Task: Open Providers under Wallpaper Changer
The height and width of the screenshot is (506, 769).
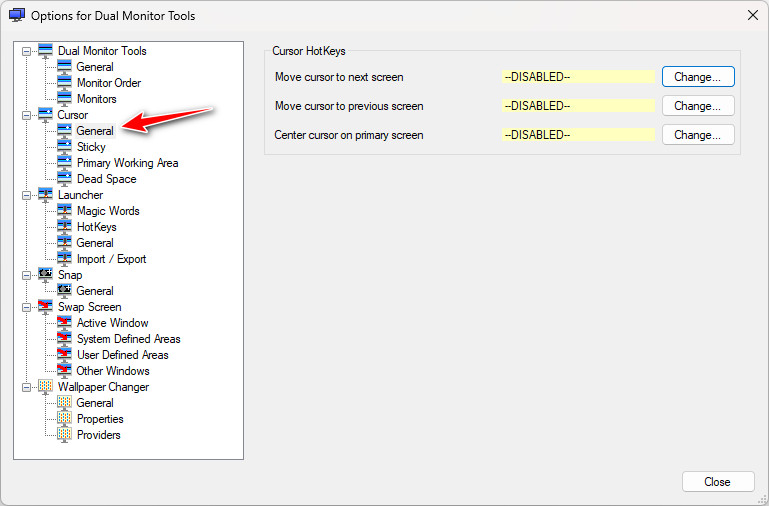Action: [x=99, y=435]
